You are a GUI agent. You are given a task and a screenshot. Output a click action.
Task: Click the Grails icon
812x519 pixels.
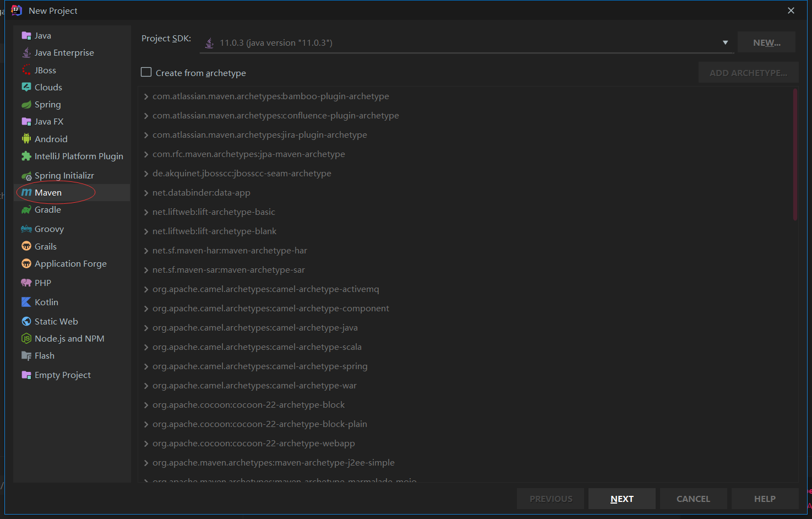point(26,246)
